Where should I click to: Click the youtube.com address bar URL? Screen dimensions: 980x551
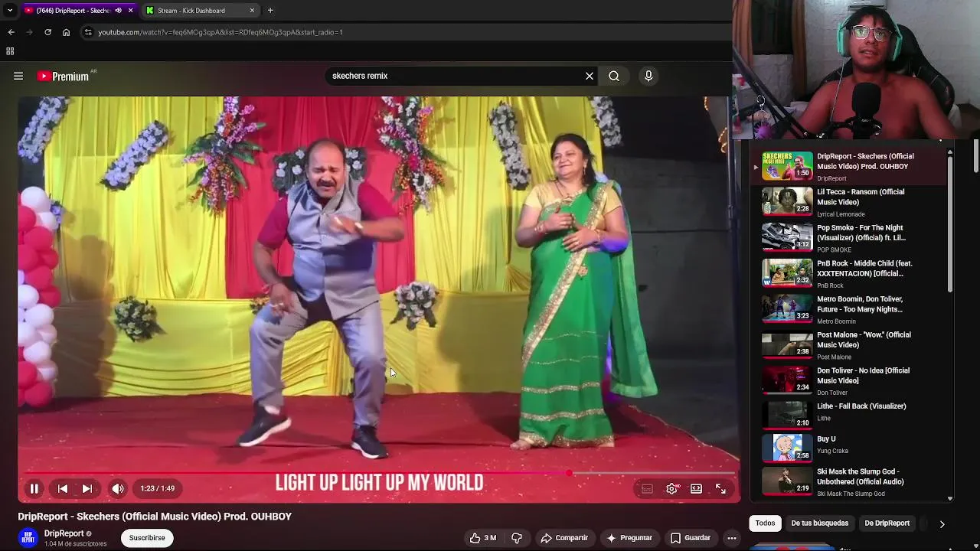tap(220, 32)
